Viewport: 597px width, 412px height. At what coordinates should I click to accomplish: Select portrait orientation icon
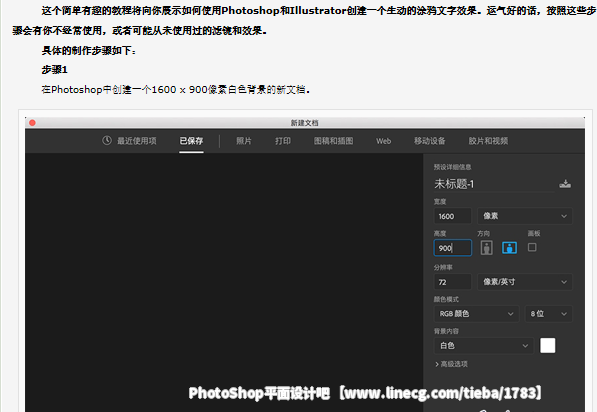pos(486,248)
